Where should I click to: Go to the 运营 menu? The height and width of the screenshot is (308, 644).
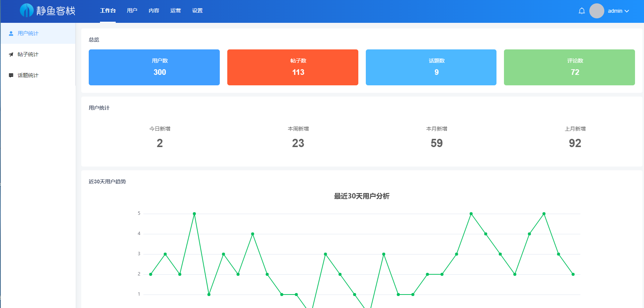[x=176, y=10]
